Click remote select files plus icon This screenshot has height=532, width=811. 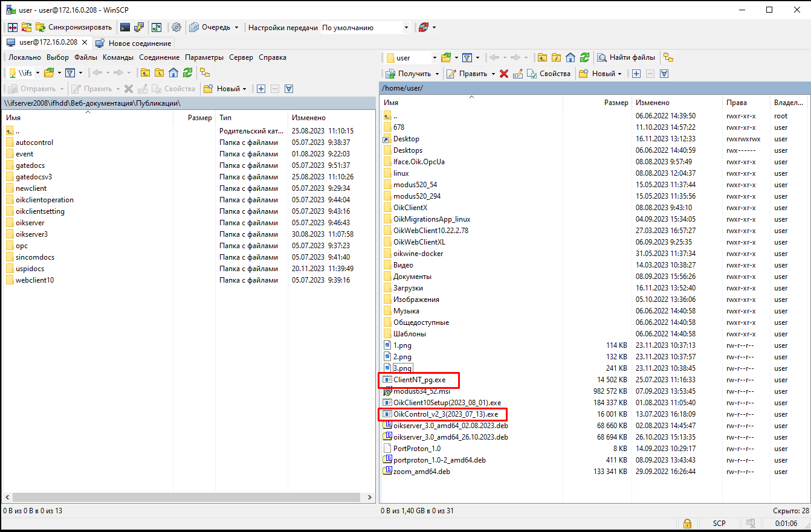(636, 74)
